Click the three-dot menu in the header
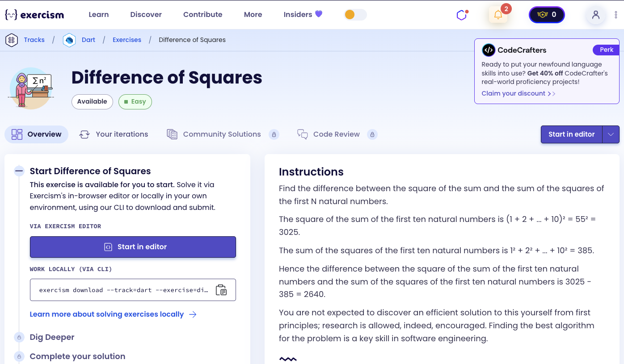 pyautogui.click(x=616, y=15)
